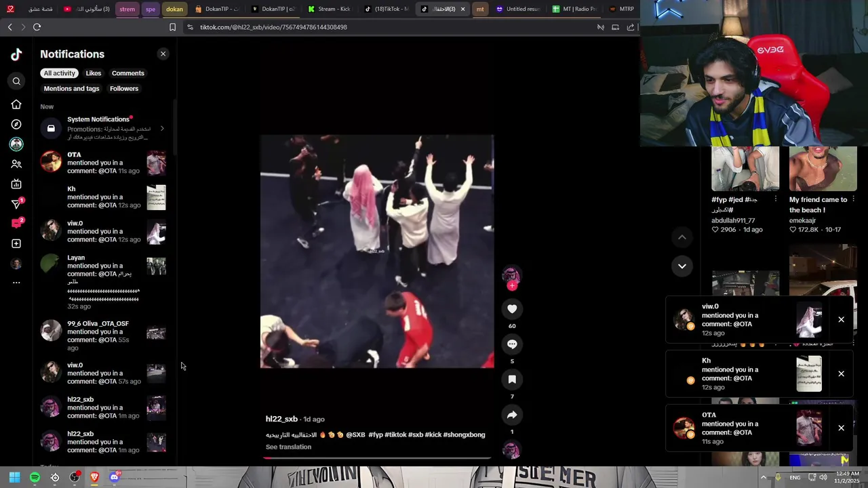Viewport: 868px width, 488px height.
Task: Switch to the MT | Radio browser tab
Action: tap(574, 9)
